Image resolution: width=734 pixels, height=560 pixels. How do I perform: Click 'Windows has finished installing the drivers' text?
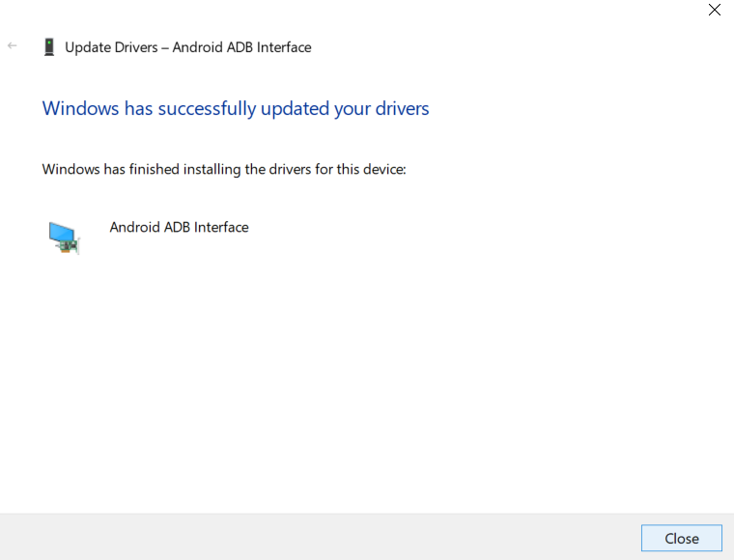[x=224, y=169]
